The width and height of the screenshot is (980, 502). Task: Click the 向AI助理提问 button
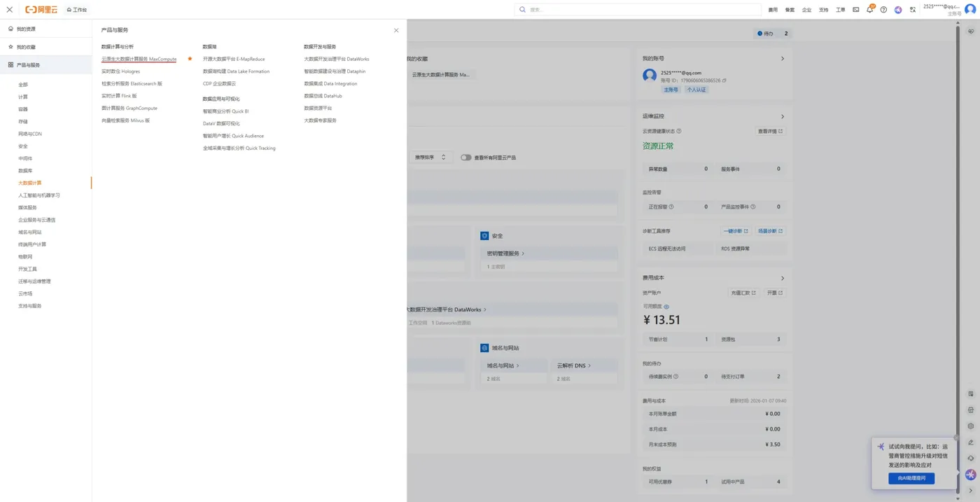911,478
